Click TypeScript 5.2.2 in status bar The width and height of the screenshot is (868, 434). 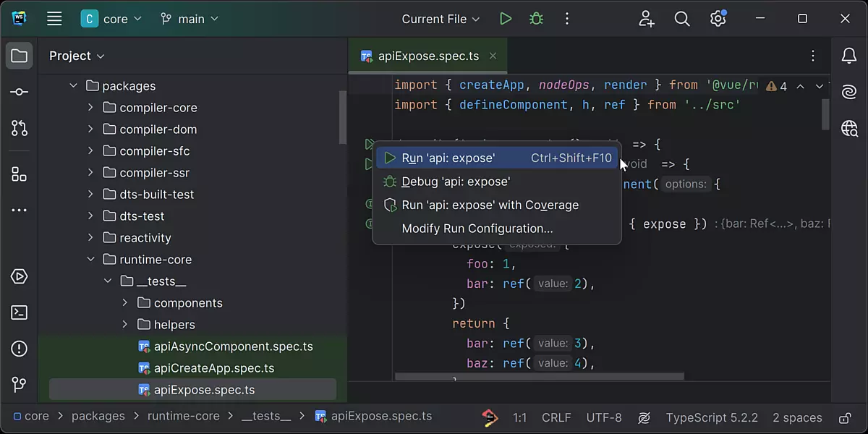pyautogui.click(x=712, y=417)
